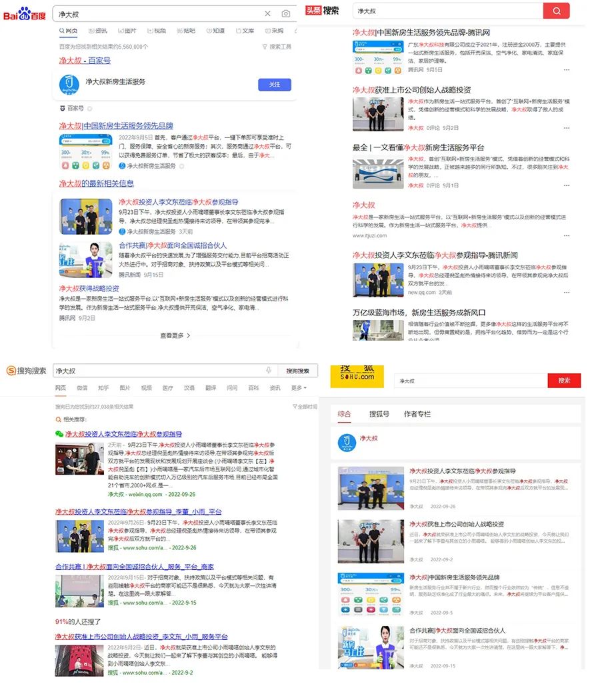Select the Baidu 知道 tab
Viewport: 594px width, 700px height.
pos(215,31)
